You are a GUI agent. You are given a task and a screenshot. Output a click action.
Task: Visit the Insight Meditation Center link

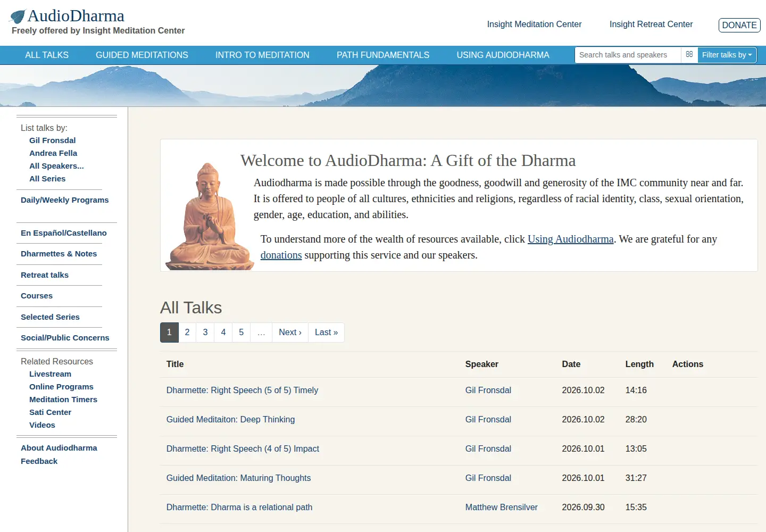pyautogui.click(x=534, y=24)
